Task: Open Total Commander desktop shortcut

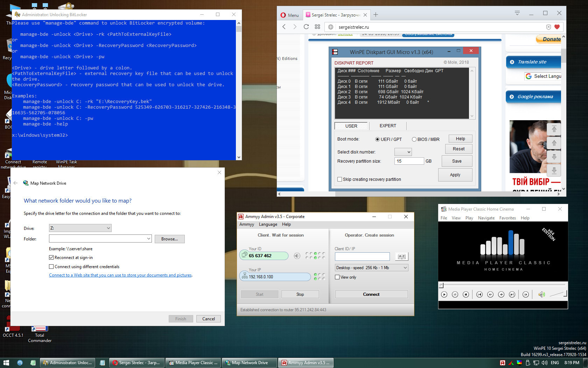Action: [x=40, y=334]
